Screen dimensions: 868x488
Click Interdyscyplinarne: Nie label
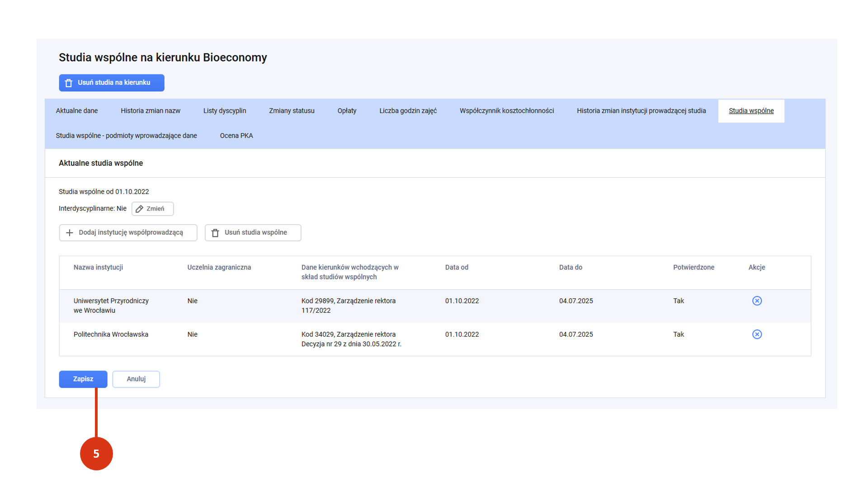point(93,209)
